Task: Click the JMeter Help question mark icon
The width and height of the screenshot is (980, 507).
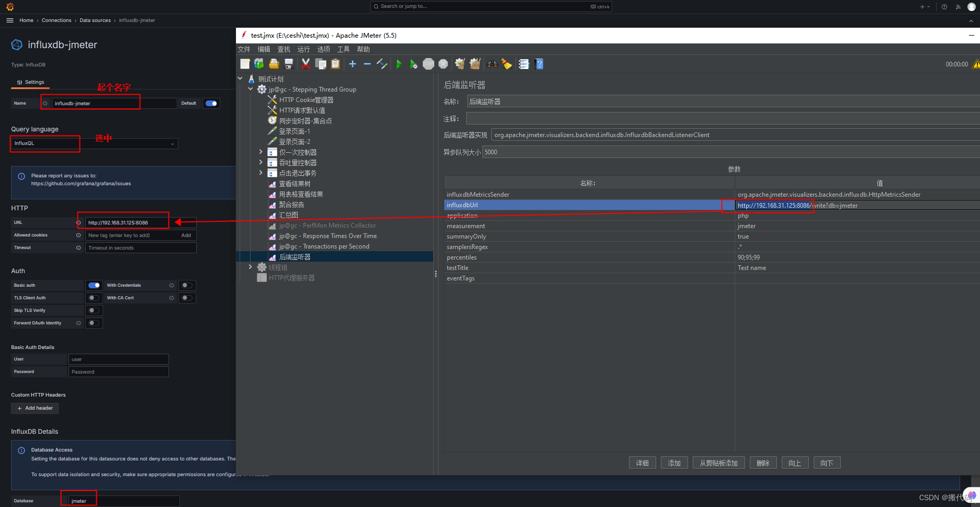Action: point(539,64)
